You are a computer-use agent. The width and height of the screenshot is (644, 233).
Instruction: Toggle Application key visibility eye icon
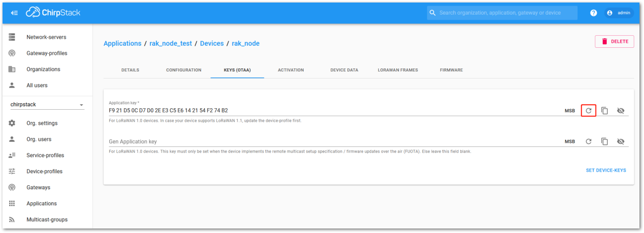tap(620, 111)
